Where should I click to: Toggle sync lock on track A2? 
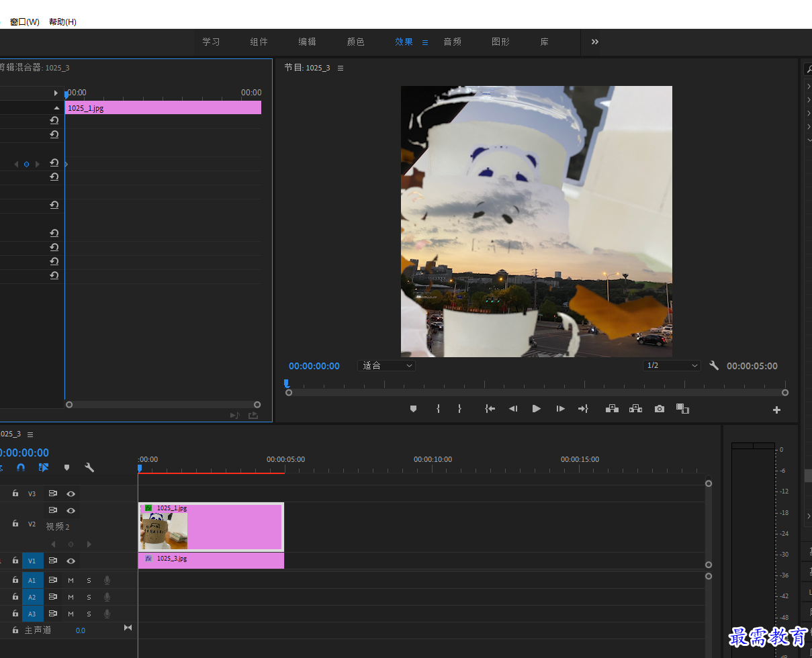[x=52, y=596]
